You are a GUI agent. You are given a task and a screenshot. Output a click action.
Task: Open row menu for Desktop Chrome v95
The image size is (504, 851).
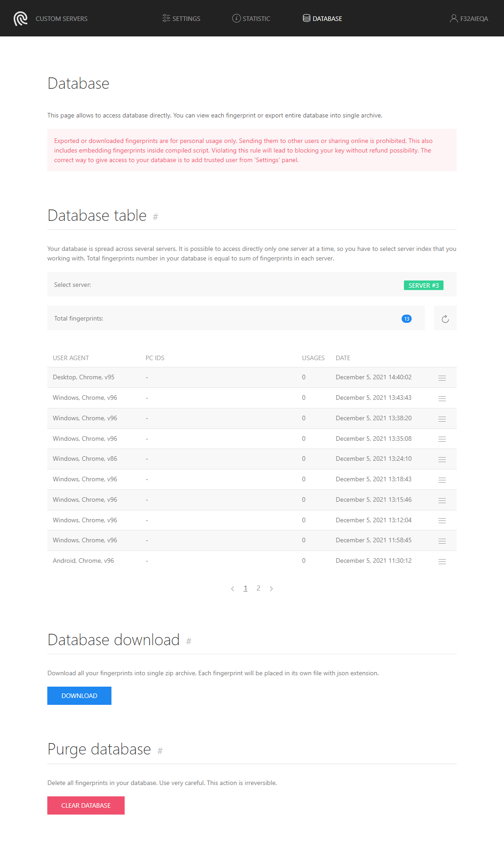coord(442,378)
